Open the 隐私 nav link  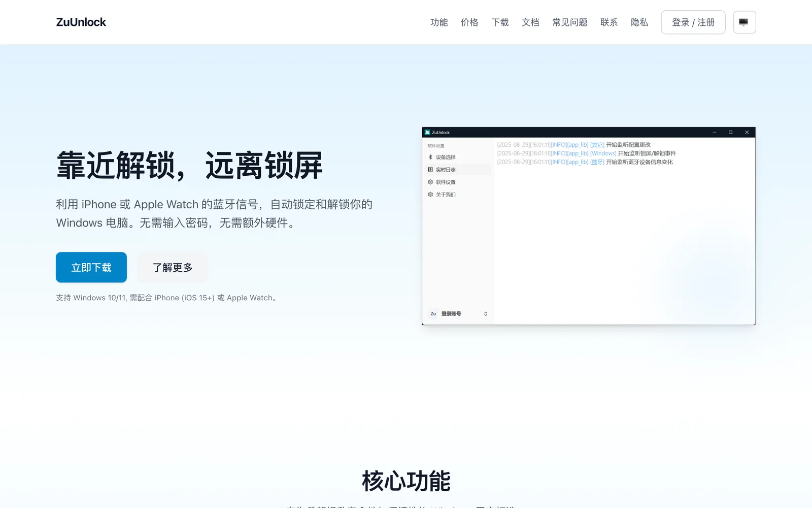[x=639, y=22]
